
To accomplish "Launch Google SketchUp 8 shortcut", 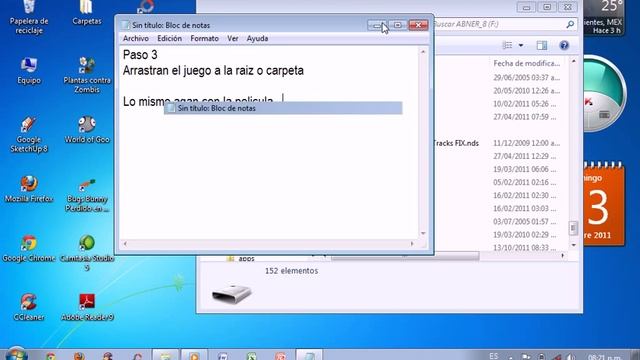I will pos(29,135).
